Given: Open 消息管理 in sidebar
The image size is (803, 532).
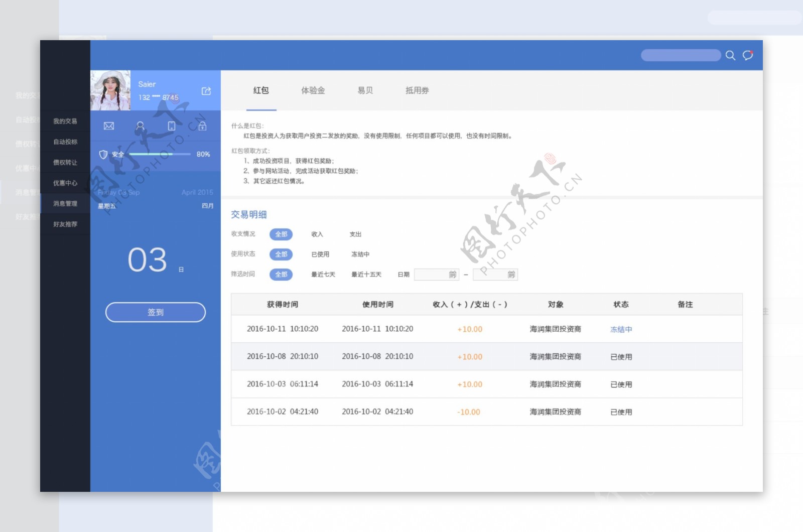Looking at the screenshot, I should (x=65, y=203).
